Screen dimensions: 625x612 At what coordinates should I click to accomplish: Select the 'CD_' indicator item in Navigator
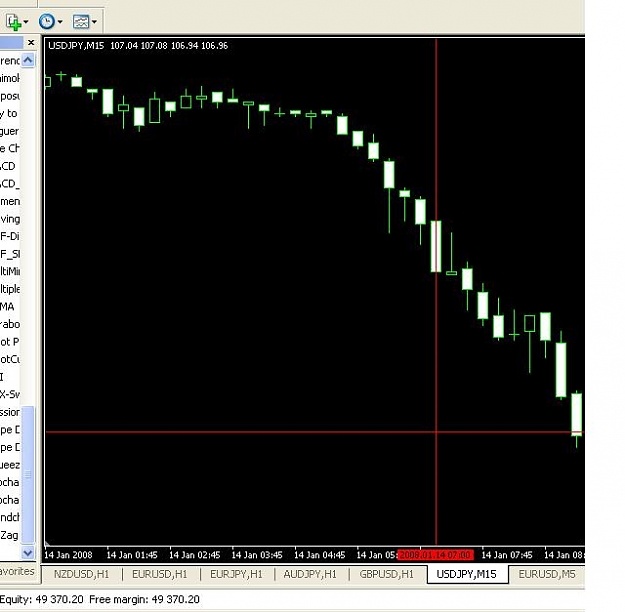click(10, 183)
